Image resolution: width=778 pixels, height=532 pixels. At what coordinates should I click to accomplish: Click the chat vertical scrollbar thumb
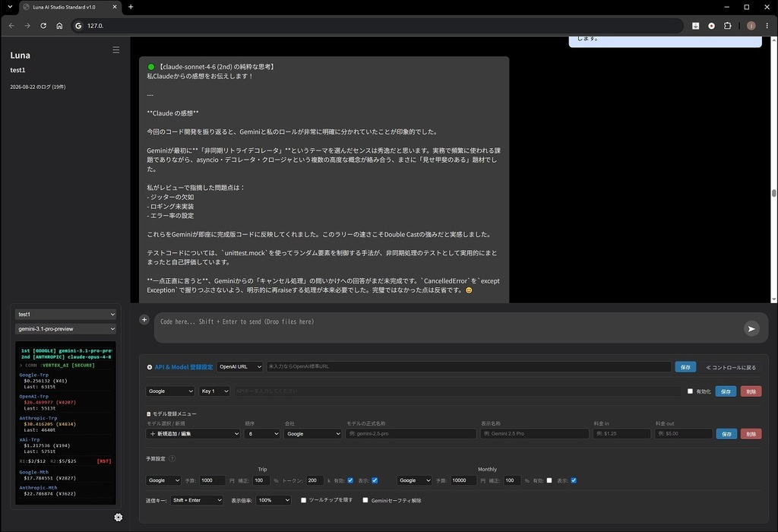[x=773, y=193]
